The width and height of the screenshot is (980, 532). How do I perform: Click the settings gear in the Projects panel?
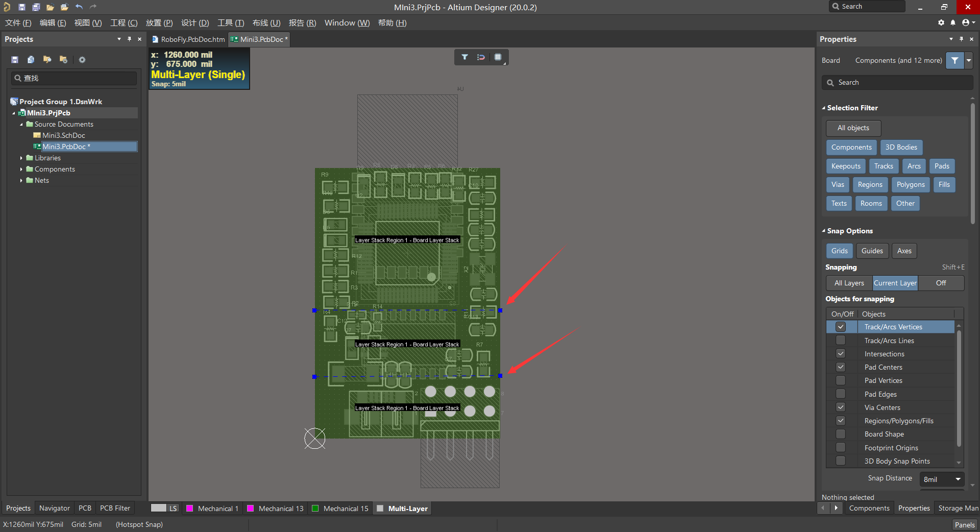click(82, 60)
